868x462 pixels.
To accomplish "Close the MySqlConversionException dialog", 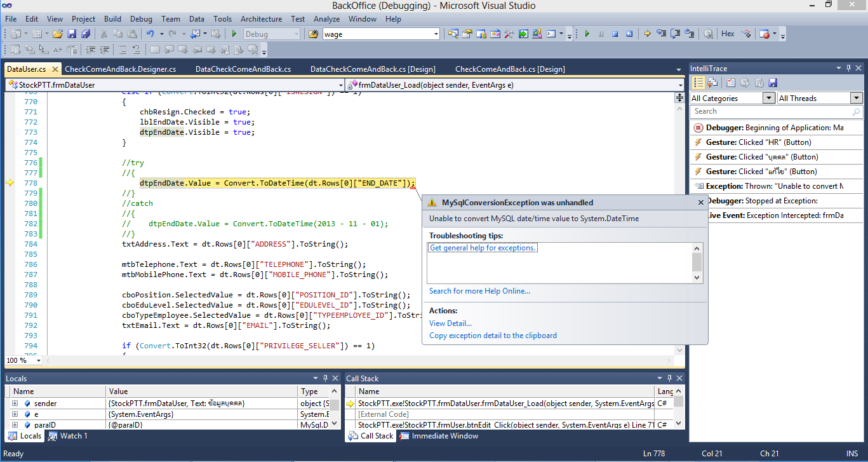I will (x=701, y=203).
